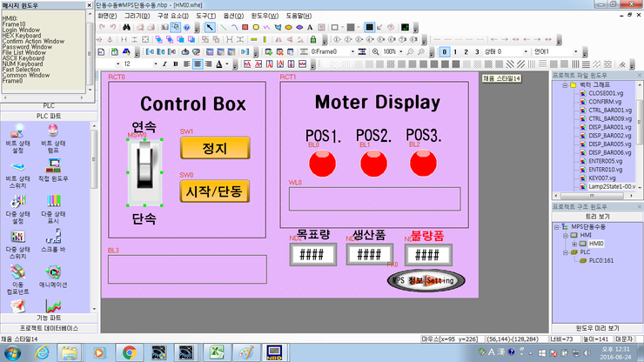This screenshot has width=644, height=362.
Task: Switch to state 2 button
Action: (x=466, y=51)
